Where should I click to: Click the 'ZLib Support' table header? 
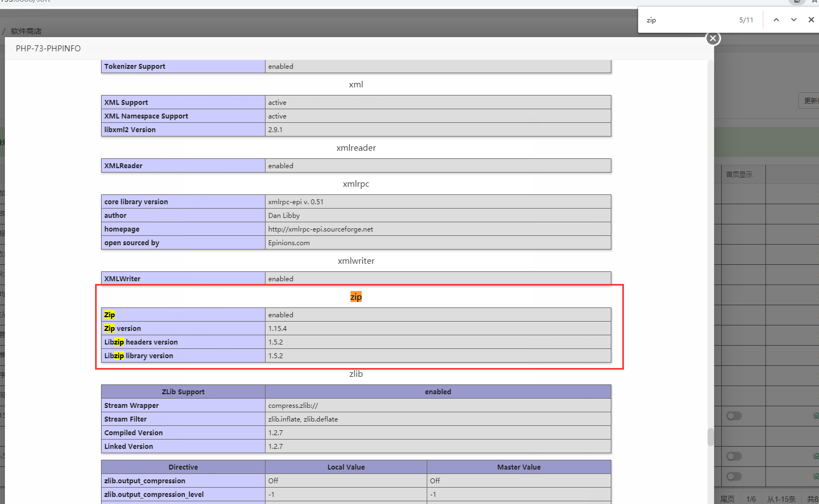click(183, 392)
